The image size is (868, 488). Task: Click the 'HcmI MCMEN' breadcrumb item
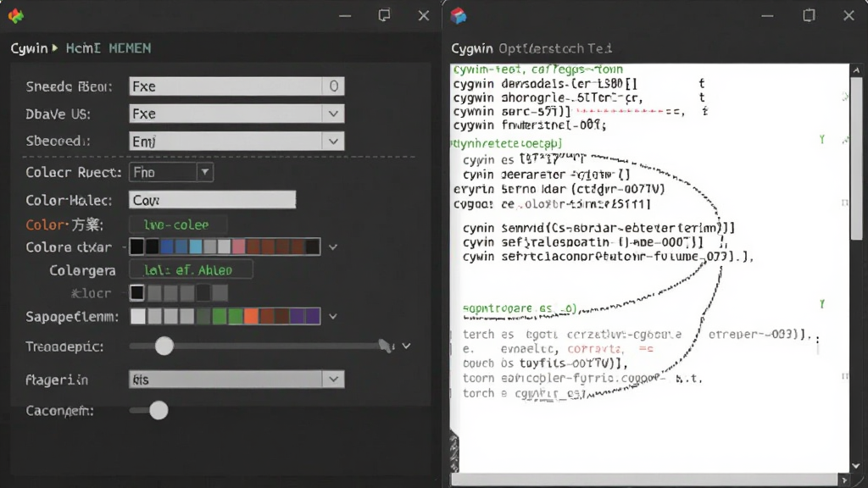[108, 48]
